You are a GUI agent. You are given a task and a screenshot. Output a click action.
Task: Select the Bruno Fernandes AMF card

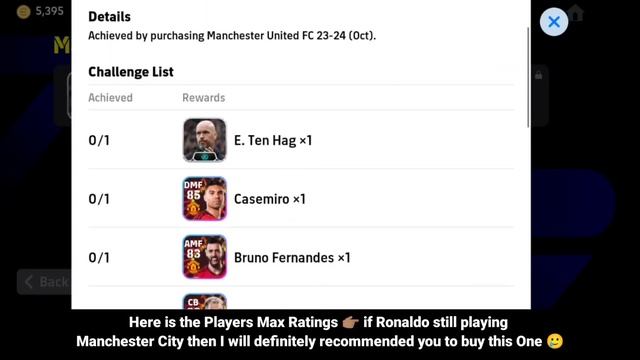point(204,257)
